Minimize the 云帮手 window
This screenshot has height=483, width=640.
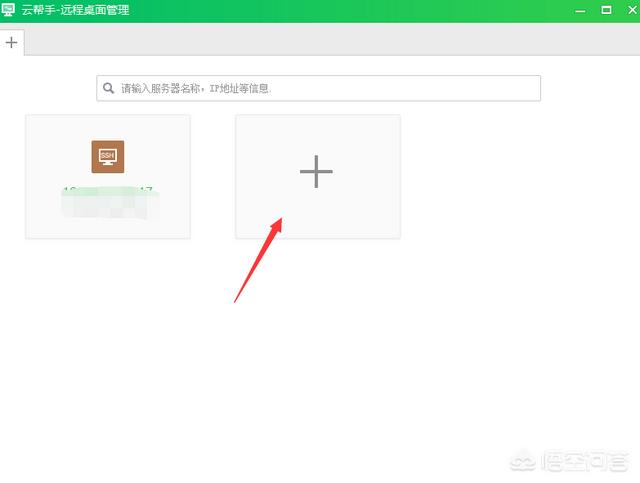coord(580,11)
